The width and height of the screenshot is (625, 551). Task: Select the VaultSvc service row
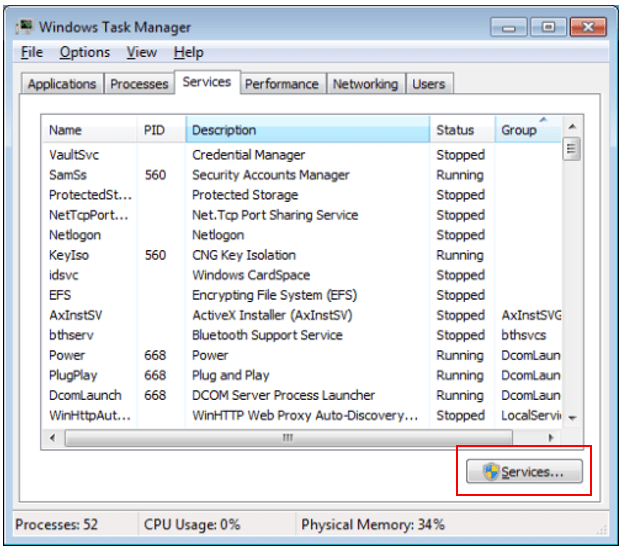coord(302,155)
